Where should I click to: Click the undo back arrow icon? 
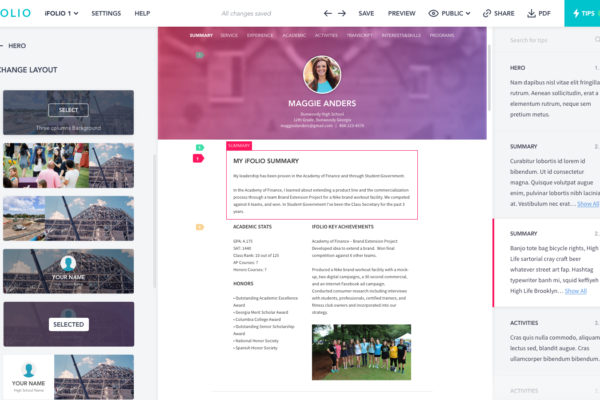[x=328, y=13]
